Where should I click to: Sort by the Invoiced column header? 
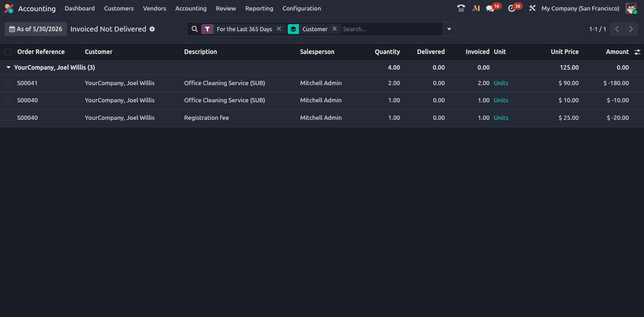(477, 52)
